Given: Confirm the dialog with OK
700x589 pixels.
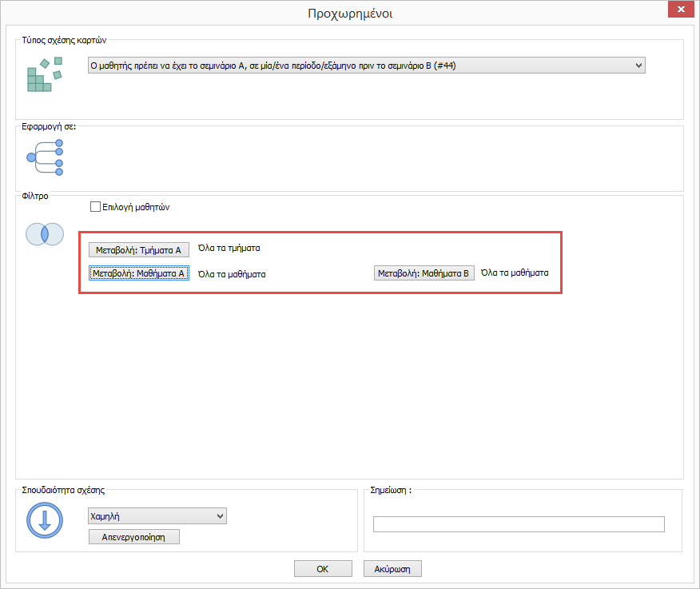Looking at the screenshot, I should tap(323, 569).
